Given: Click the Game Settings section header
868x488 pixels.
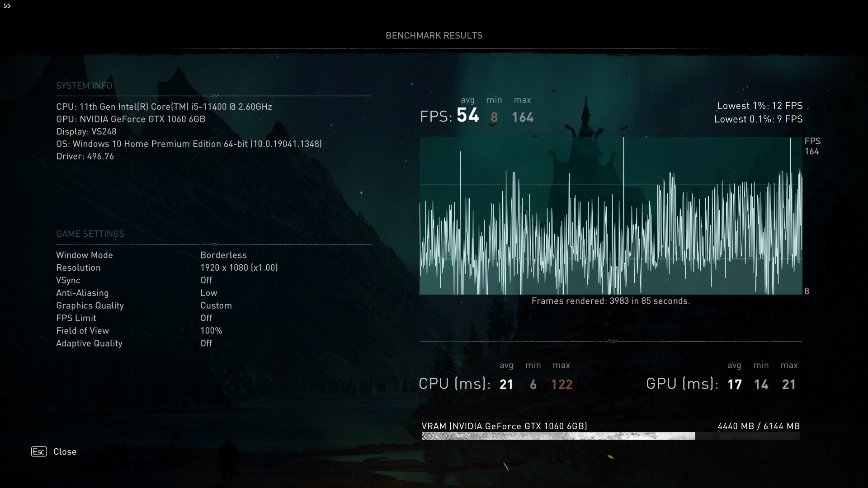Looking at the screenshot, I should point(90,234).
